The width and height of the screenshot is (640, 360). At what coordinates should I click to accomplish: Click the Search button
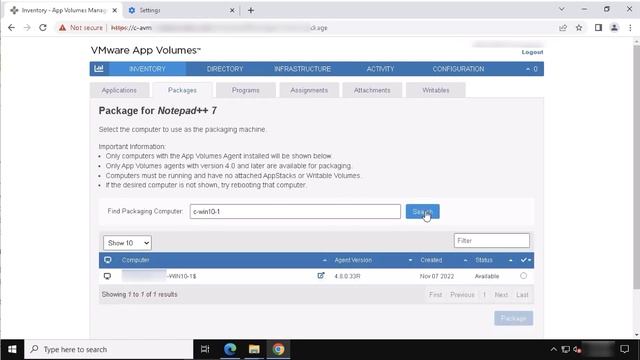pyautogui.click(x=422, y=211)
